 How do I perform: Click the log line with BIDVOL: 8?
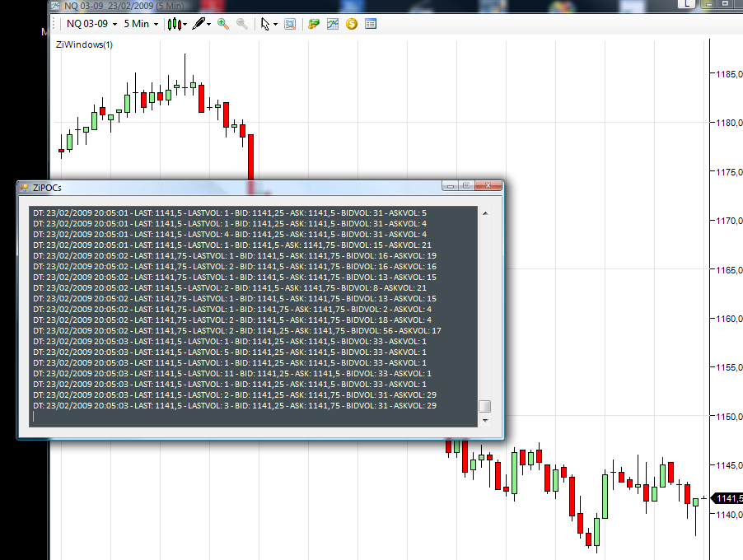pos(230,288)
